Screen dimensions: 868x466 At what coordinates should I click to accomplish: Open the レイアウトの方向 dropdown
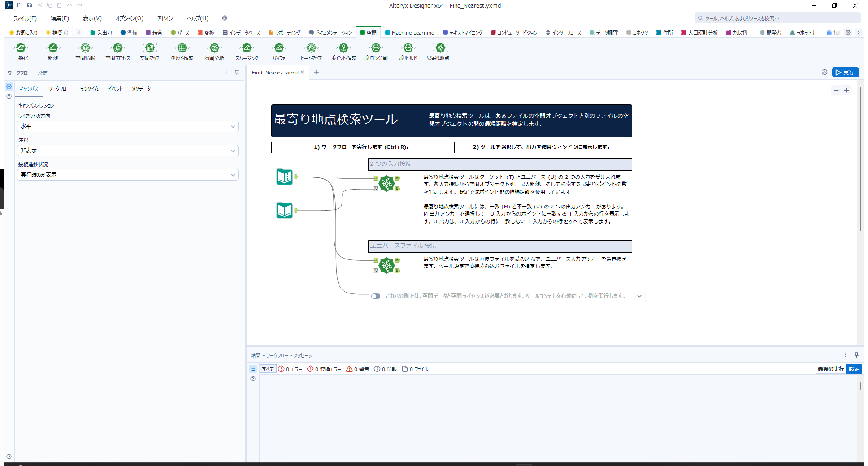(128, 126)
